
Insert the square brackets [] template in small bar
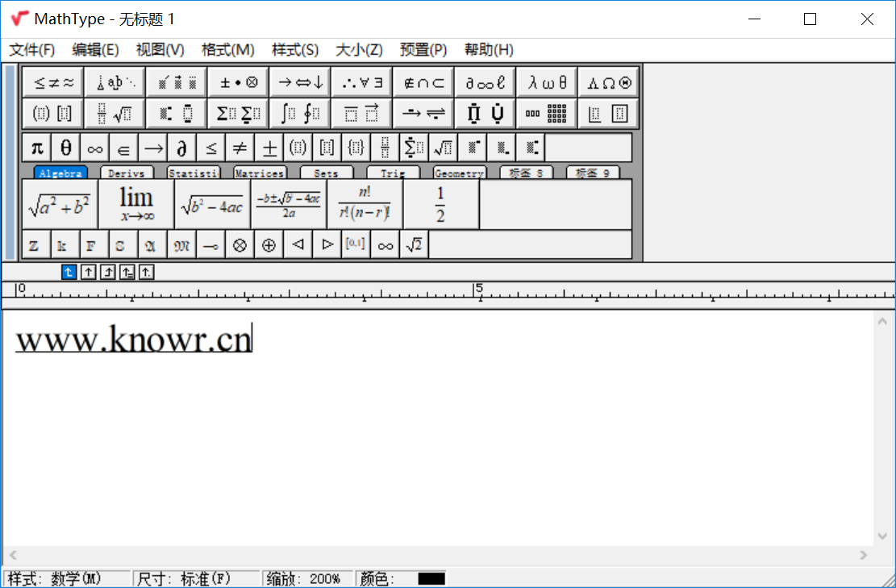coord(327,148)
